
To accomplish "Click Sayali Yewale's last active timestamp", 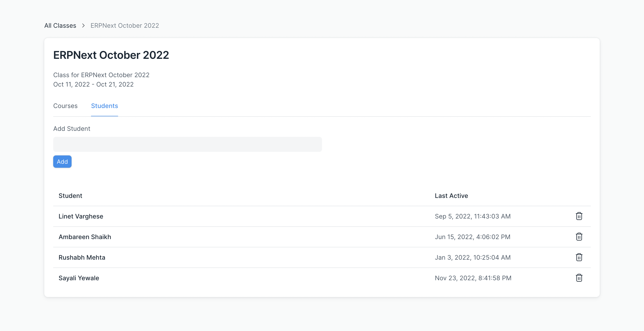I will [x=473, y=278].
